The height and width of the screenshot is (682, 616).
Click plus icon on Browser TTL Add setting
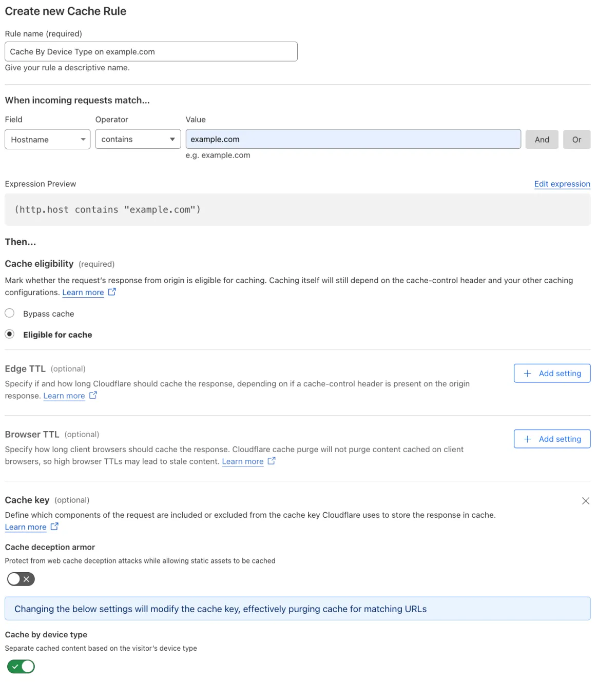tap(527, 439)
